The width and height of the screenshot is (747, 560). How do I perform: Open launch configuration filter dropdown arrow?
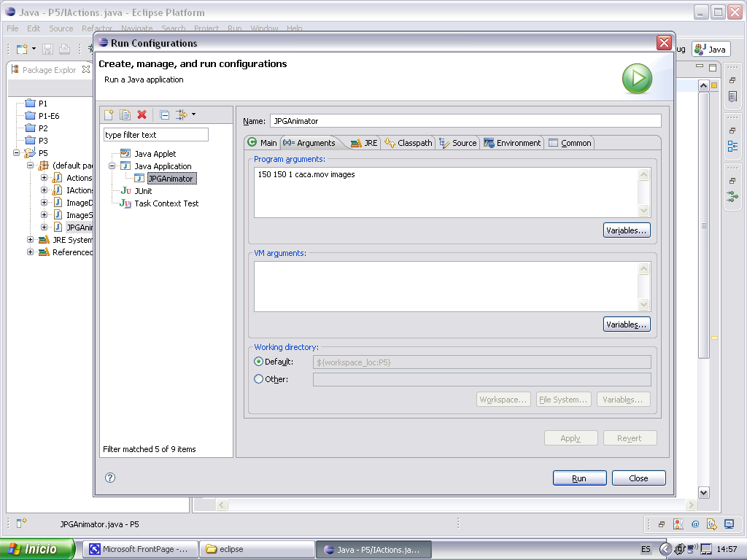193,114
